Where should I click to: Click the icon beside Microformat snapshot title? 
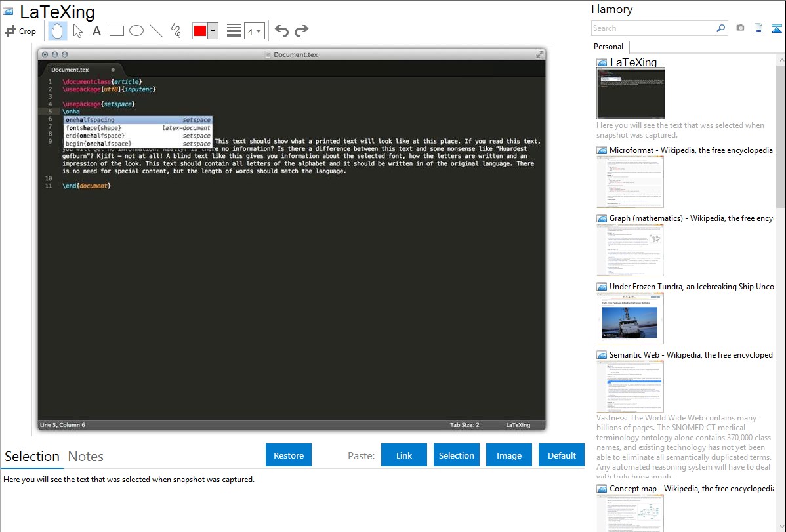(x=602, y=150)
